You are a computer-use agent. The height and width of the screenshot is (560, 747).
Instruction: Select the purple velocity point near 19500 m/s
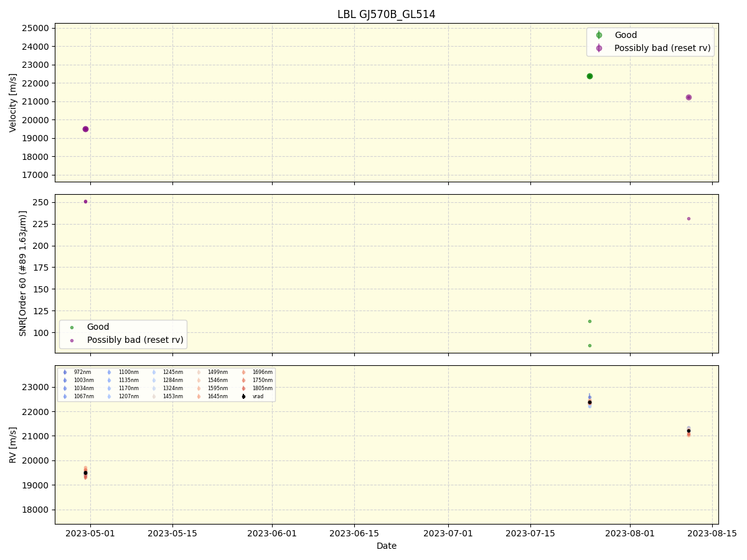pyautogui.click(x=85, y=129)
